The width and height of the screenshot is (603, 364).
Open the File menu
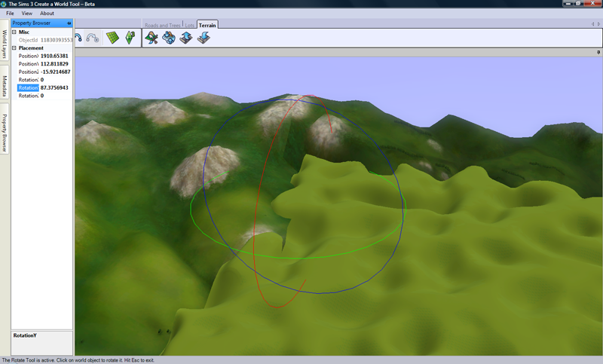[10, 13]
